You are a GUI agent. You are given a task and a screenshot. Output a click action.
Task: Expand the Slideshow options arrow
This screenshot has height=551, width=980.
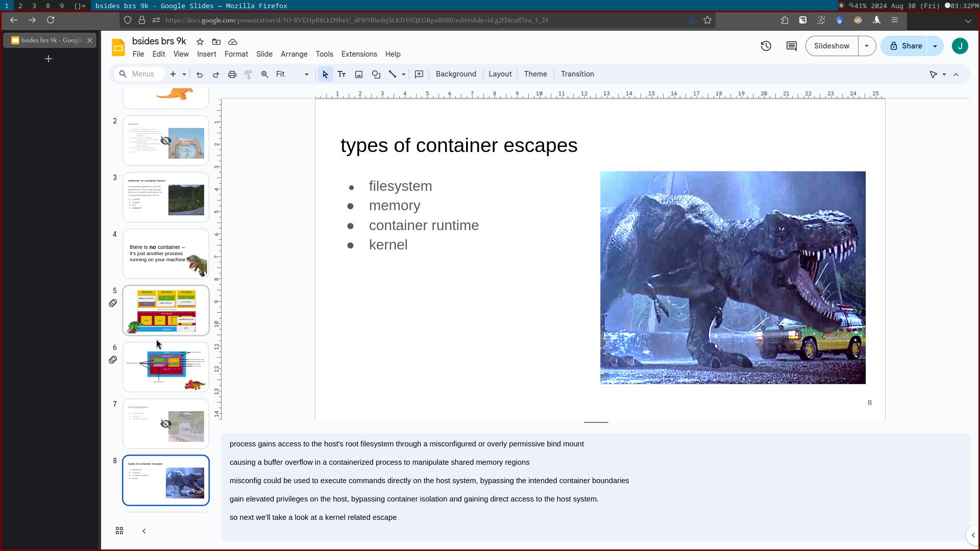click(867, 46)
